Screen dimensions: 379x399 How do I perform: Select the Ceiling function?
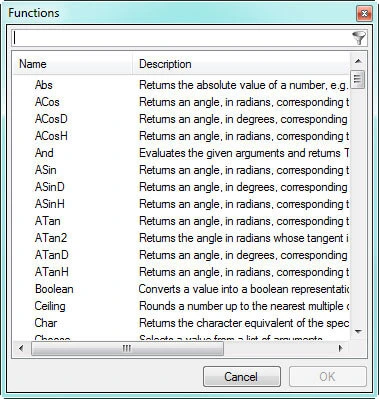tap(50, 306)
